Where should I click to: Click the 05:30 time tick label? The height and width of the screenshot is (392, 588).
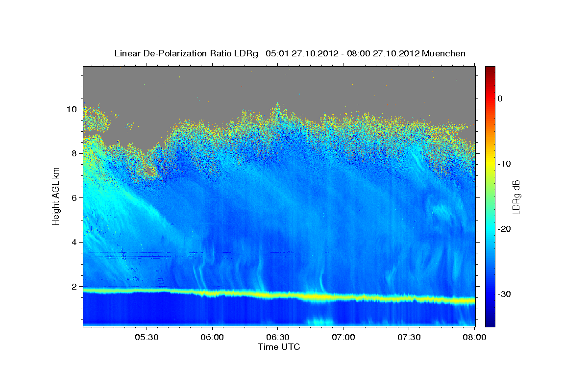click(147, 338)
